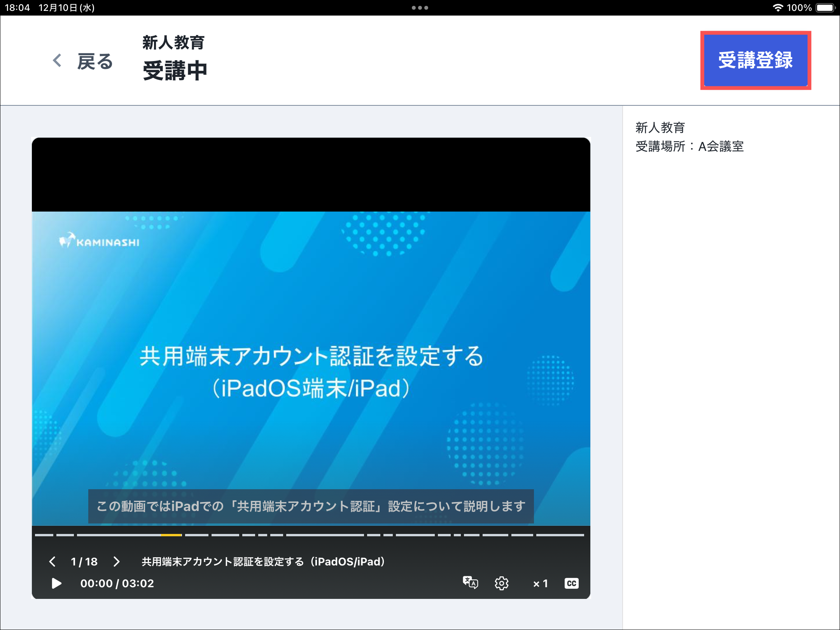Change the ×1 playback speed
Image resolution: width=840 pixels, height=630 pixels.
pos(541,583)
